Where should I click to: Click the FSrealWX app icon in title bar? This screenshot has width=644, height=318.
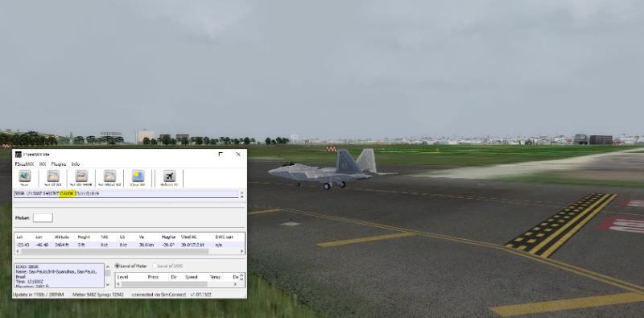click(x=18, y=155)
